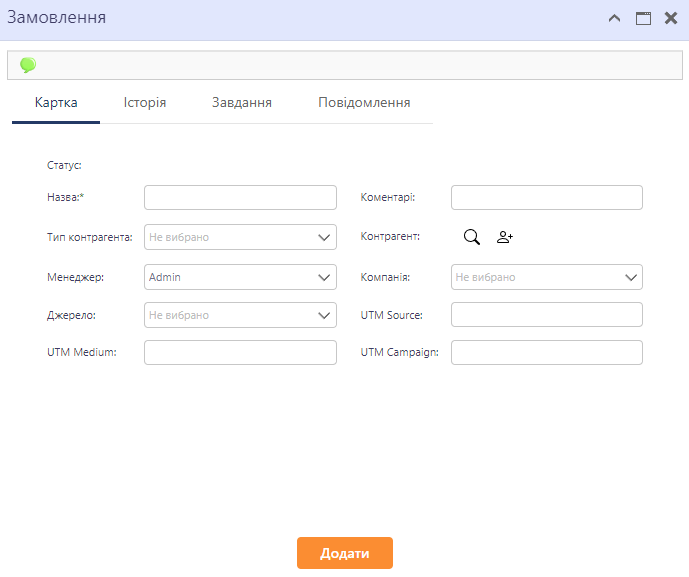Search for a contractor with magnifier icon
Screen dimensions: 689x577
[x=472, y=237]
